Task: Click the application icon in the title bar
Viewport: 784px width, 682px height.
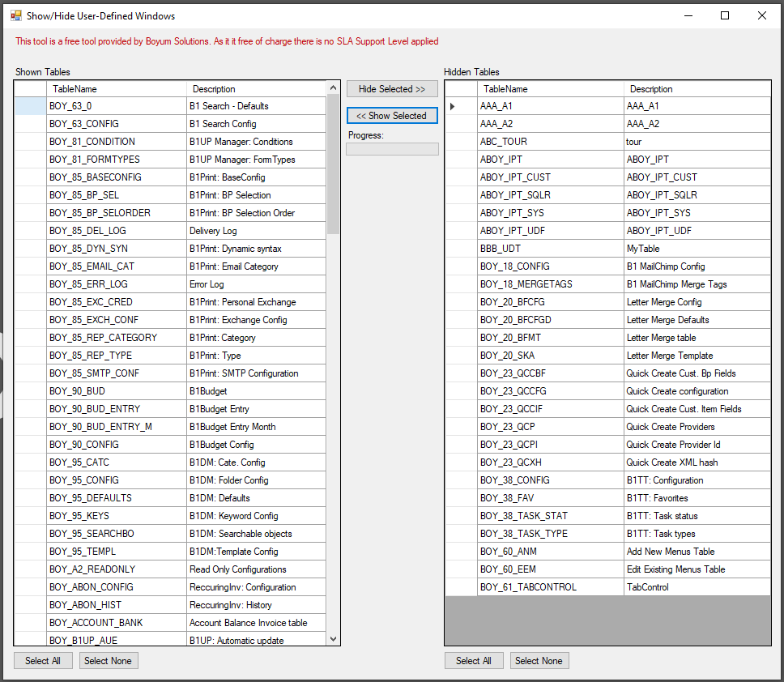Action: 16,15
